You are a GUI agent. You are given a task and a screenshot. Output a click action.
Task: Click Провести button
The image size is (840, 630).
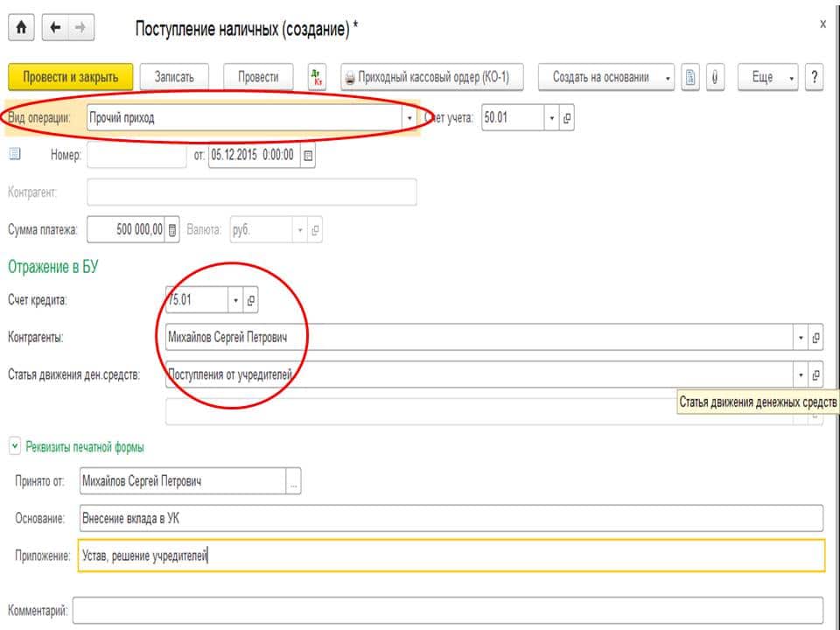[258, 77]
